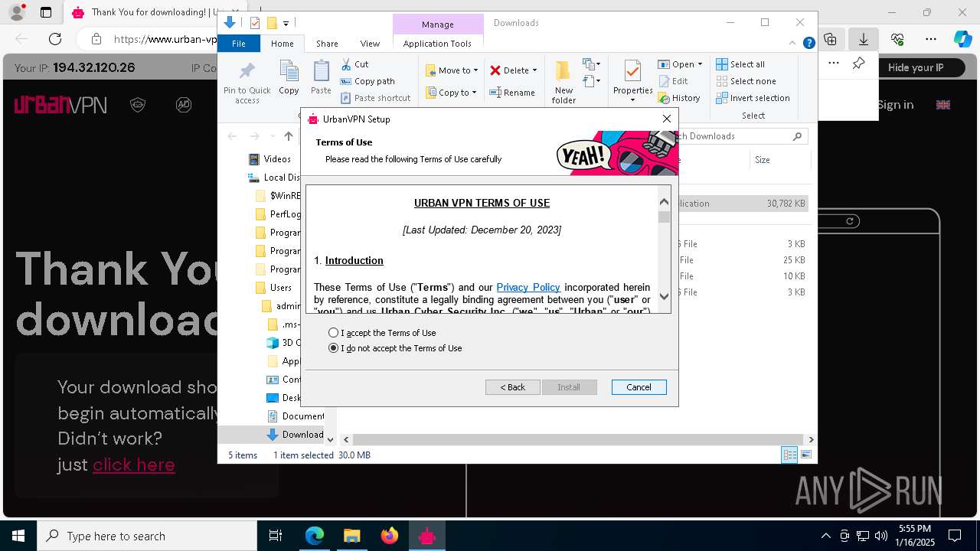Click Select all in ribbon

coord(740,64)
